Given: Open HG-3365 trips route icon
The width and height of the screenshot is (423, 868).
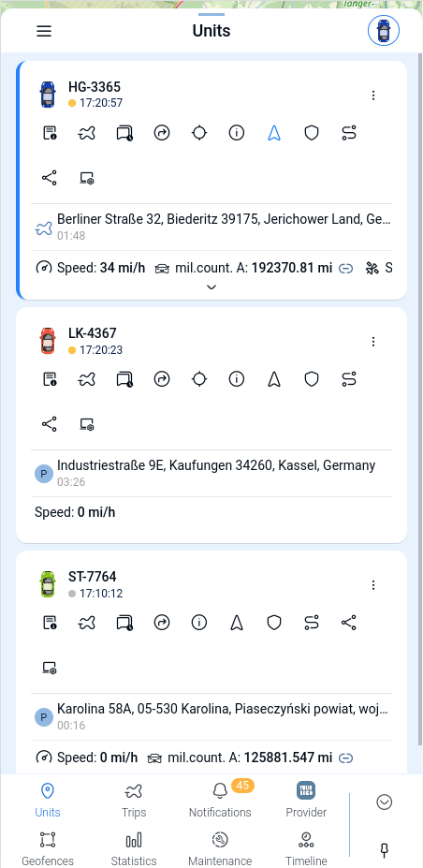Looking at the screenshot, I should pyautogui.click(x=87, y=133).
